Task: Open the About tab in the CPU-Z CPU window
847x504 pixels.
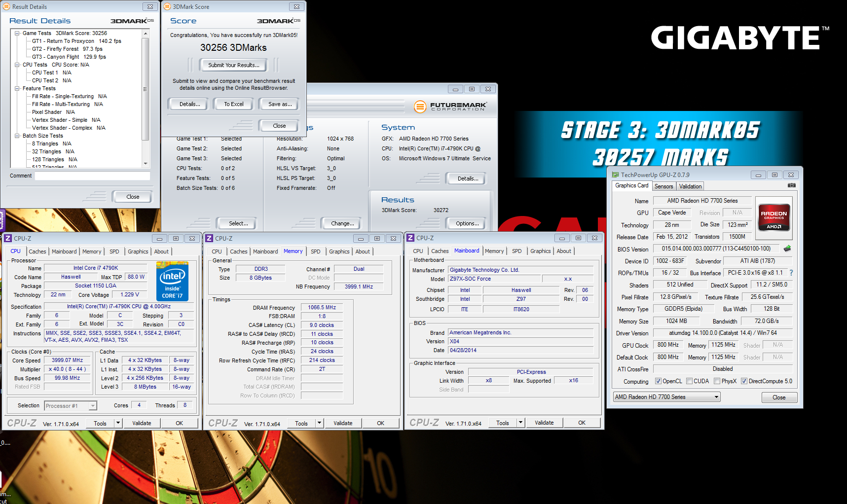Action: pos(161,252)
